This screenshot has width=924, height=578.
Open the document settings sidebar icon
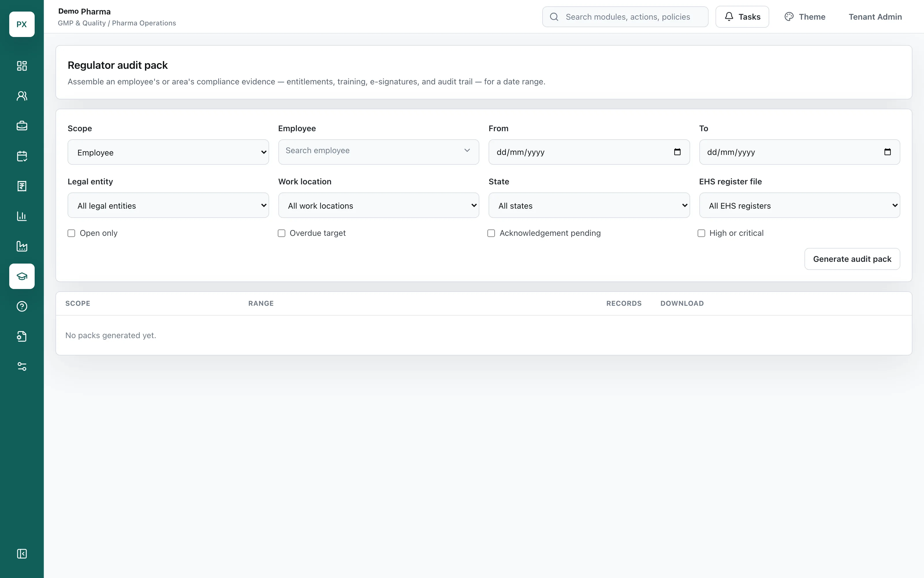pyautogui.click(x=22, y=336)
